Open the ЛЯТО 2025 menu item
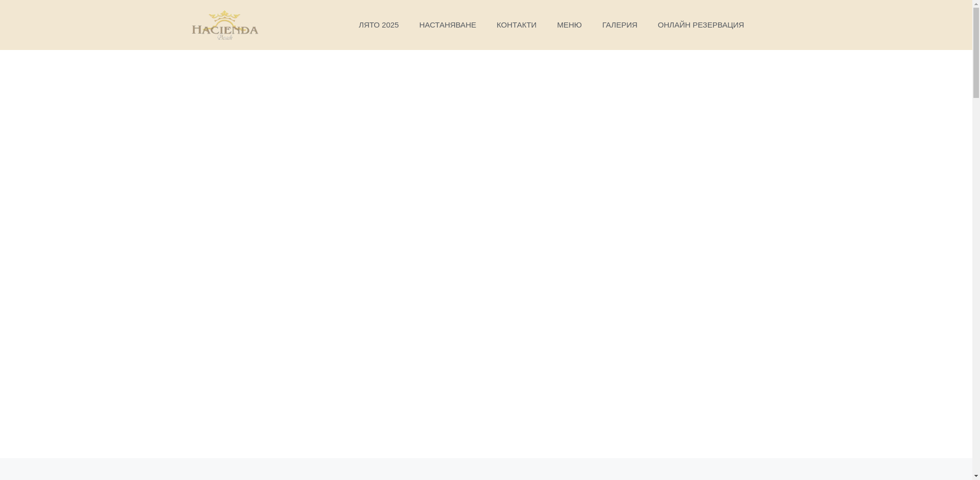The image size is (980, 480). click(x=378, y=25)
